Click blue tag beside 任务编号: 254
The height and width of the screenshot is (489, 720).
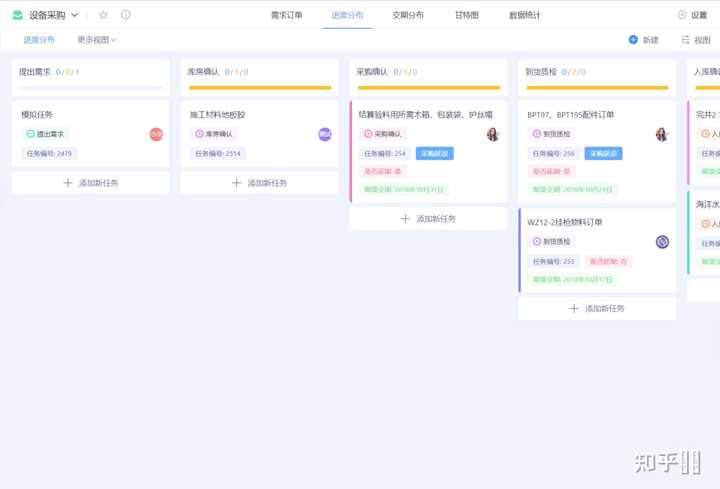(435, 153)
